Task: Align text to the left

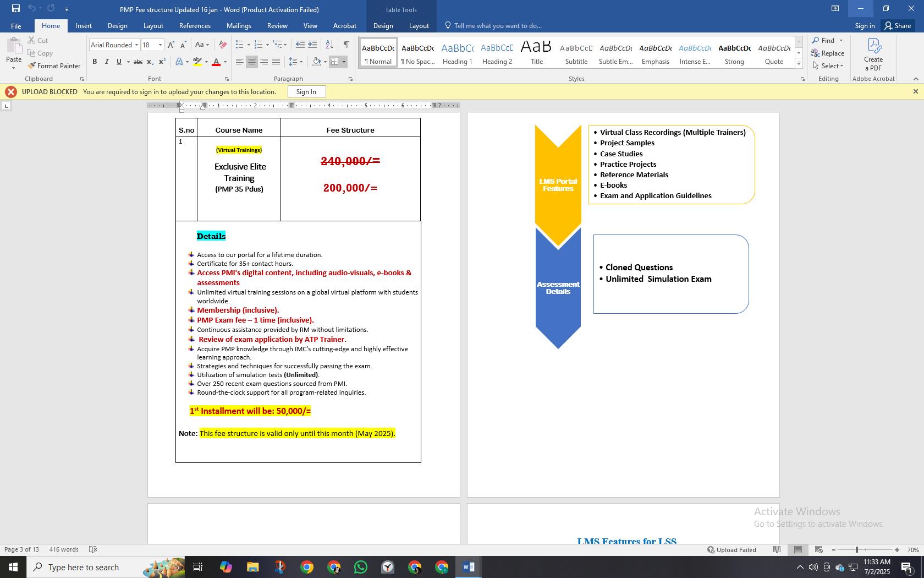Action: pyautogui.click(x=240, y=62)
